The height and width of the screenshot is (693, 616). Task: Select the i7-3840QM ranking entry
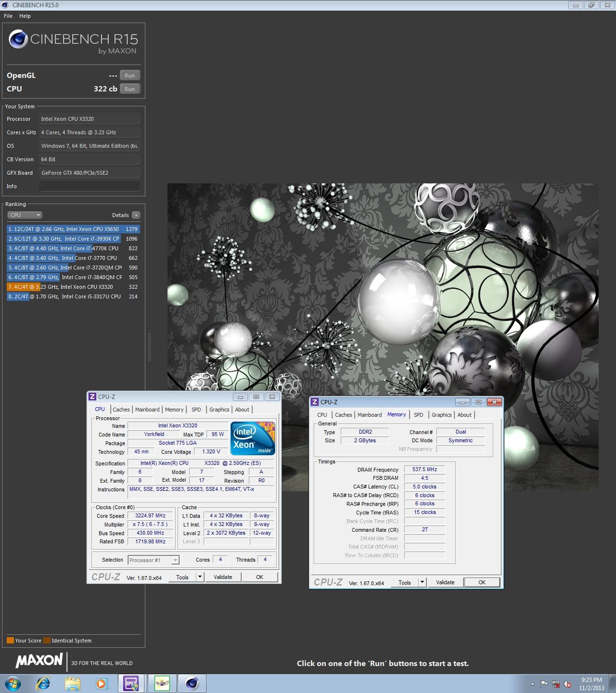(x=73, y=277)
